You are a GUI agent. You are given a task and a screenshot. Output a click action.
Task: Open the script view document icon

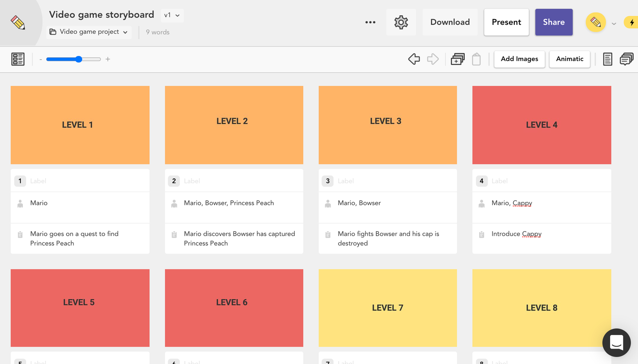tap(607, 59)
